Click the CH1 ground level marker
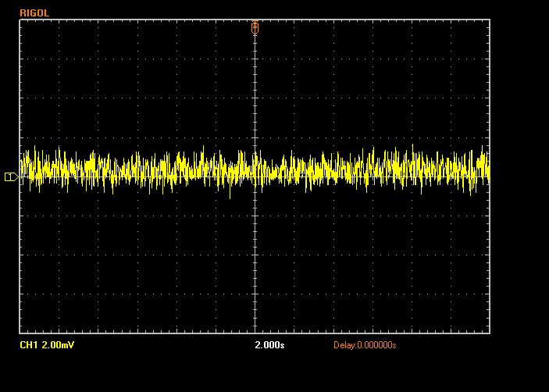 coord(12,176)
